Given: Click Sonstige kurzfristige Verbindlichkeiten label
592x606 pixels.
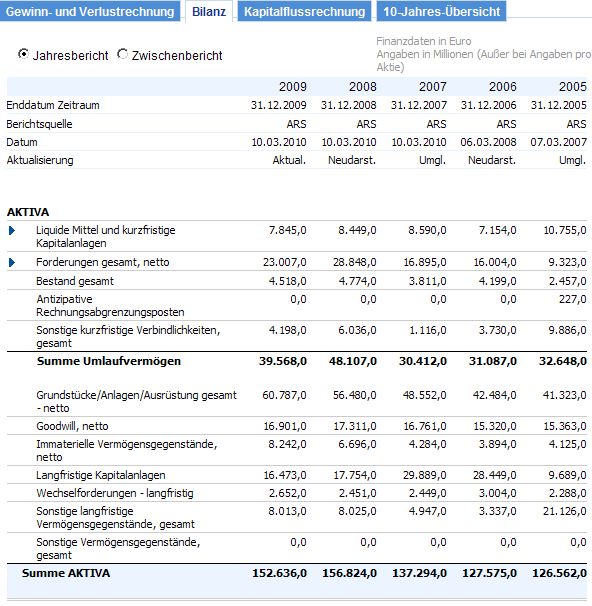Looking at the screenshot, I should tap(128, 337).
